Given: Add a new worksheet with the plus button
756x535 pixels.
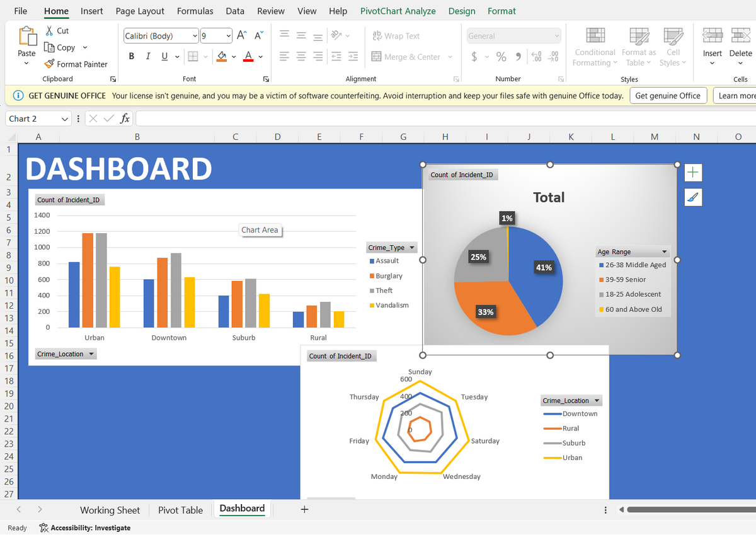Looking at the screenshot, I should (304, 509).
